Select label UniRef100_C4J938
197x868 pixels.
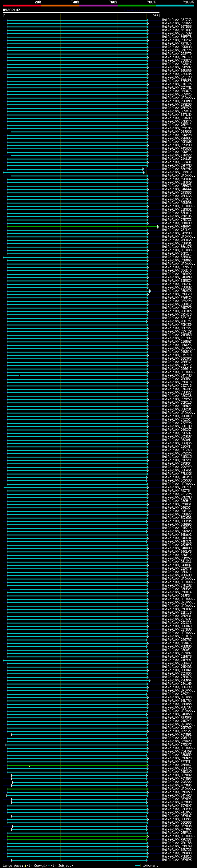(x=177, y=131)
